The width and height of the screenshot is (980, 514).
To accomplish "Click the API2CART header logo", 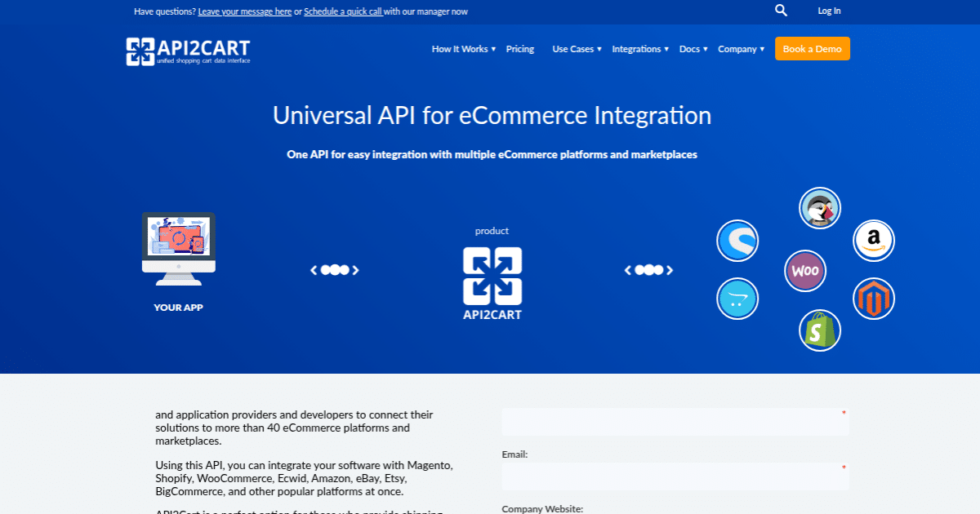I will click(x=188, y=51).
